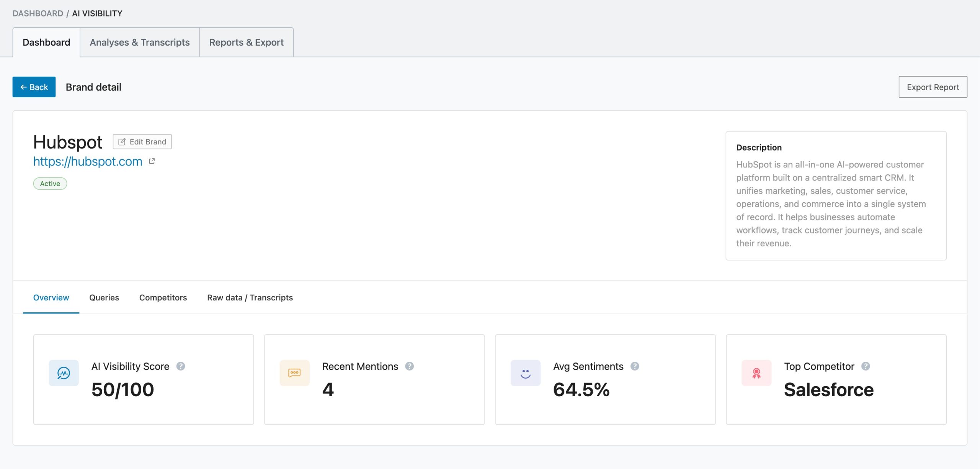Viewport: 980px width, 469px height.
Task: Open the Analyses & Transcripts tab
Action: tap(140, 42)
